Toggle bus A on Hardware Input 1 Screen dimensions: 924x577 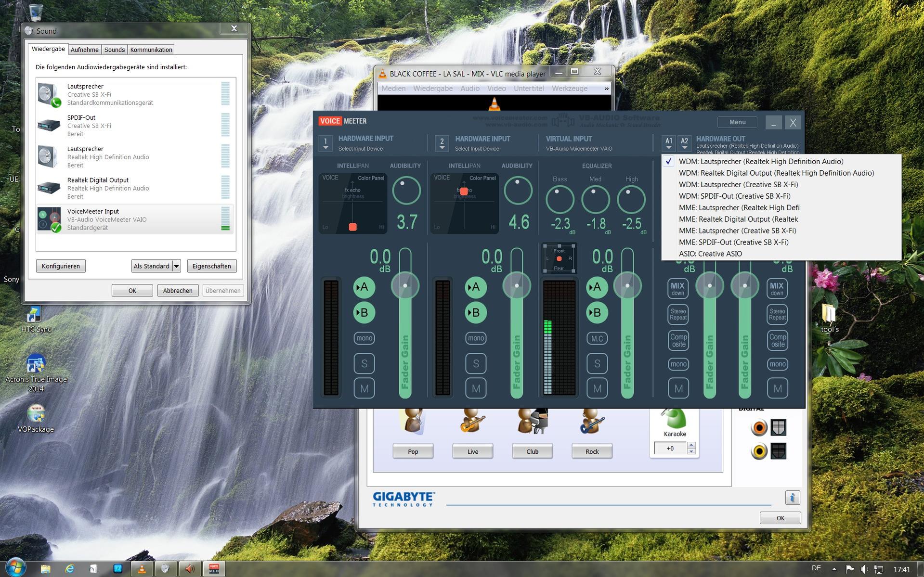(x=364, y=287)
